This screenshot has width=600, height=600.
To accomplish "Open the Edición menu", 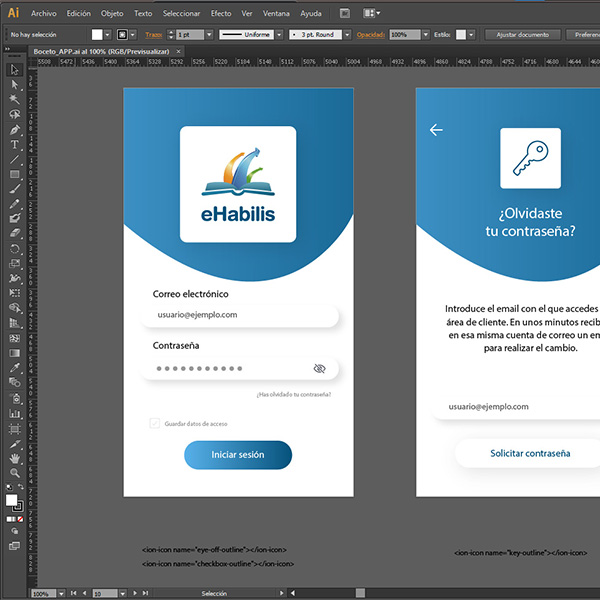I will coord(79,13).
